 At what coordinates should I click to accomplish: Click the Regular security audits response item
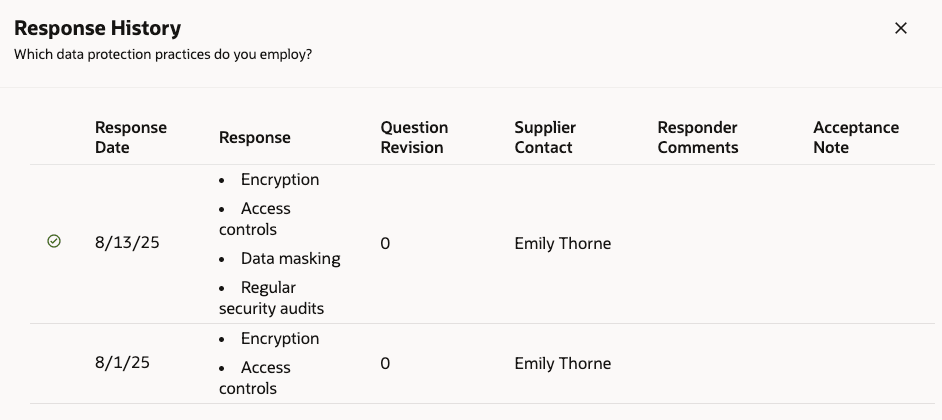pyautogui.click(x=270, y=298)
